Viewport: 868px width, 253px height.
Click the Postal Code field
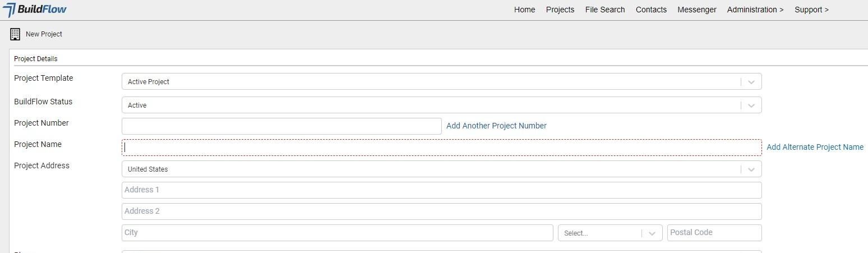point(714,233)
